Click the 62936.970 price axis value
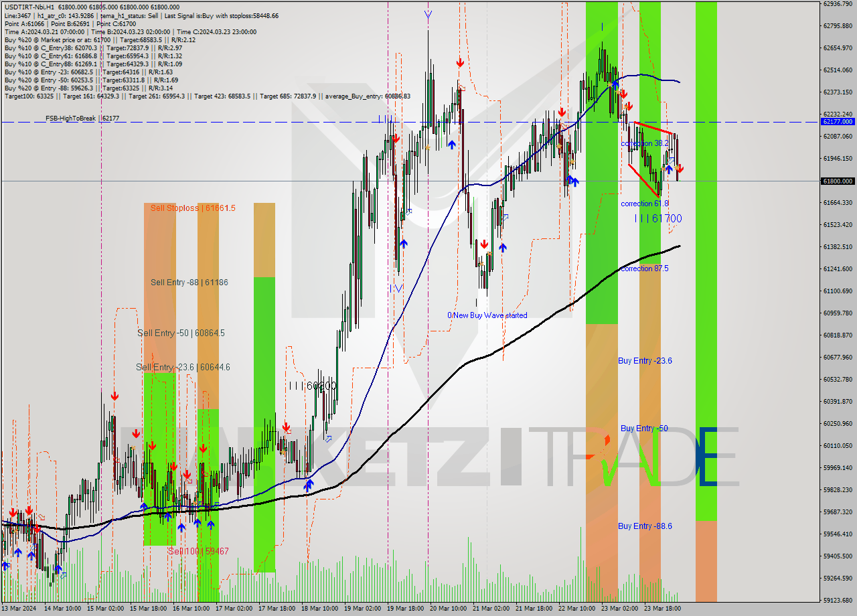The width and height of the screenshot is (857, 616). pyautogui.click(x=837, y=3)
